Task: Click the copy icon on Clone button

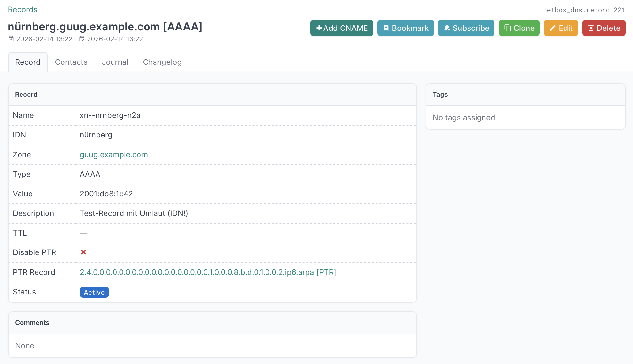Action: pos(508,28)
